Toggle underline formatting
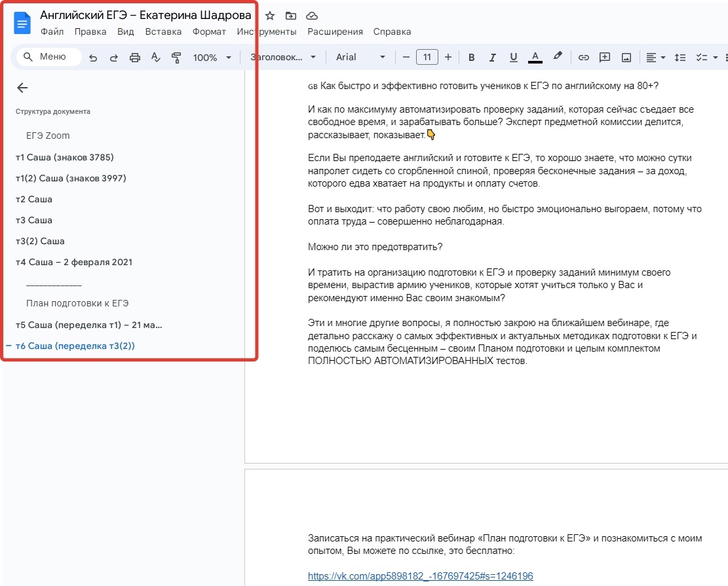 pyautogui.click(x=513, y=57)
